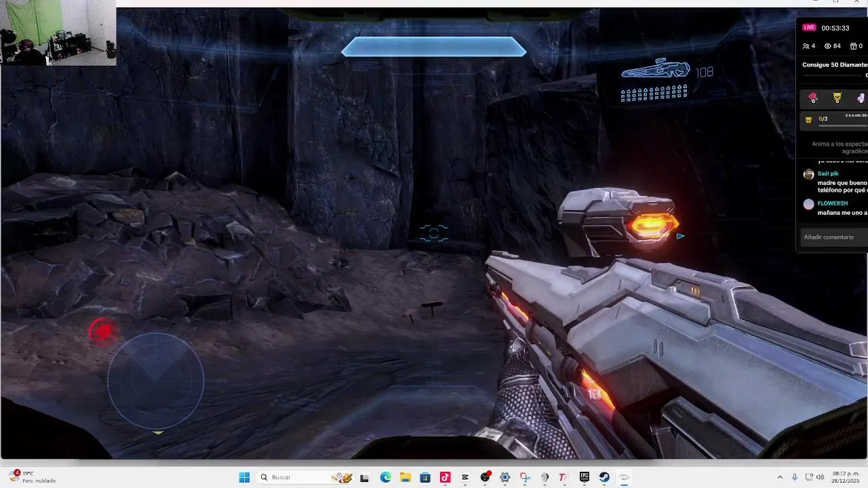
Task: Click the blue waypoint arrow marker
Action: (x=680, y=236)
